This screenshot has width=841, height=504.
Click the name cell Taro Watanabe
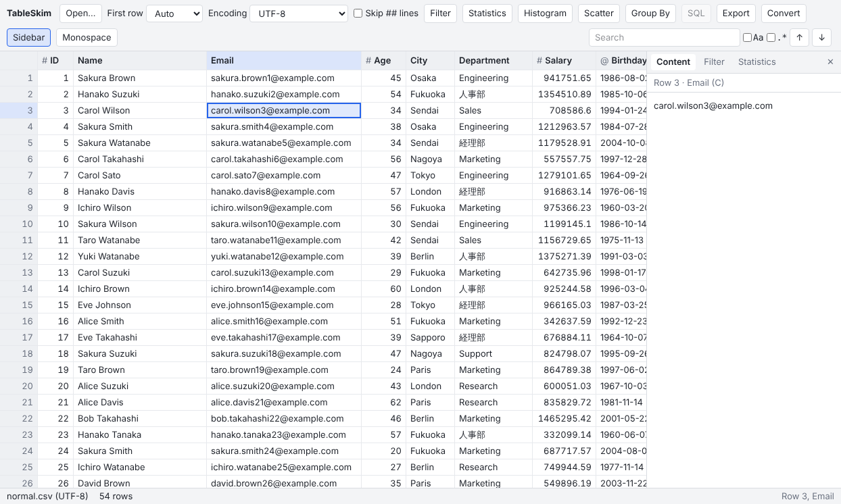[140, 240]
